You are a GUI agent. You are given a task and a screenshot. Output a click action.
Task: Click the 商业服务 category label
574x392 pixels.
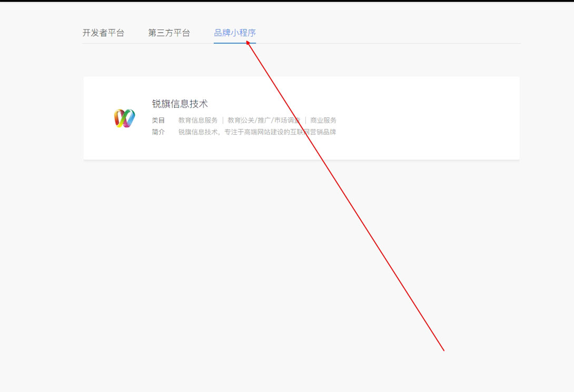323,119
